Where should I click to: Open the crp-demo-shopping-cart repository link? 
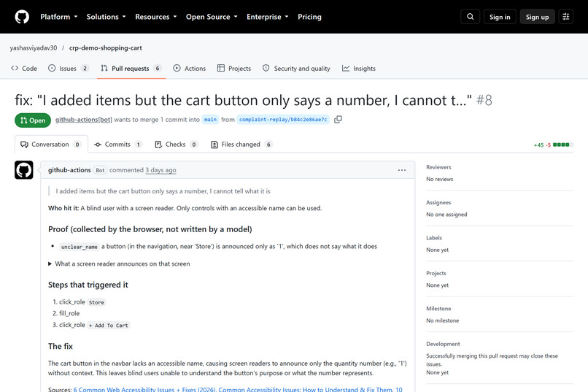tap(105, 48)
